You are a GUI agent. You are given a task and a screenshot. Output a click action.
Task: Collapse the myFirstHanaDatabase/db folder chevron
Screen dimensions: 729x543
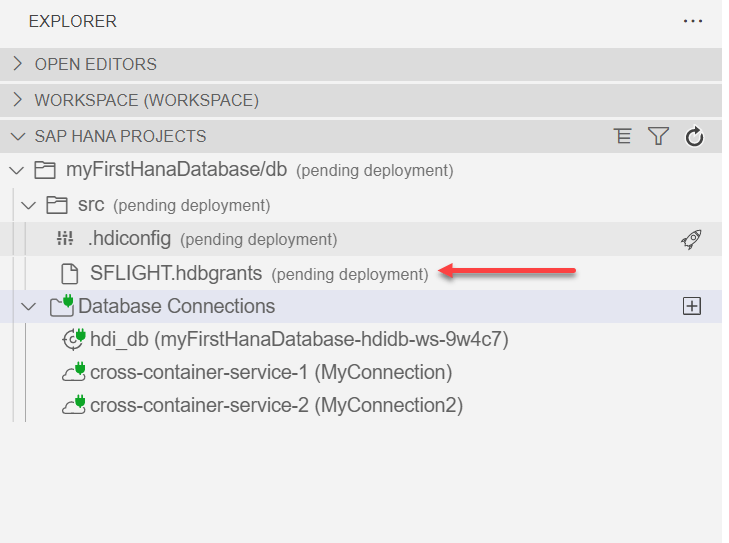point(16,170)
